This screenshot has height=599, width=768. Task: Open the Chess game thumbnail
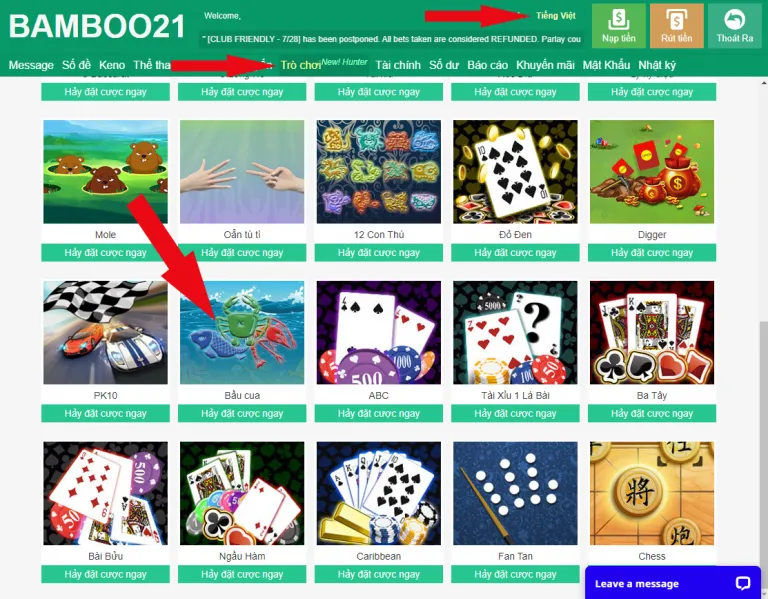652,493
